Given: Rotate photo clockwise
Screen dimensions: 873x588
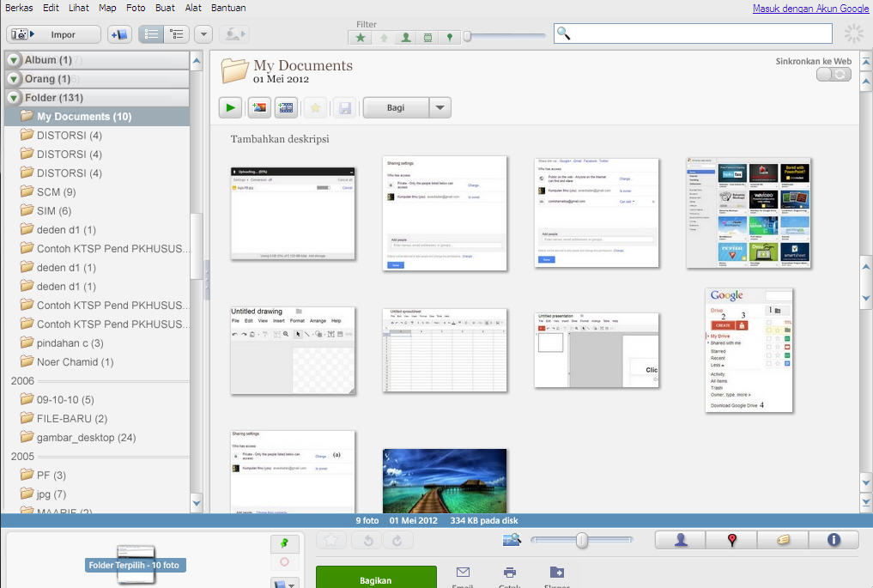Looking at the screenshot, I should point(397,540).
